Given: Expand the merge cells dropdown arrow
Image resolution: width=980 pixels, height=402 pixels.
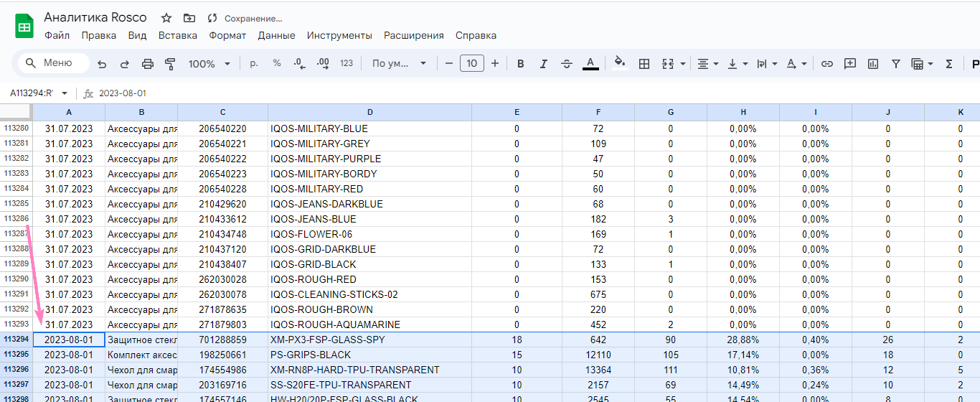Looking at the screenshot, I should coord(682,64).
